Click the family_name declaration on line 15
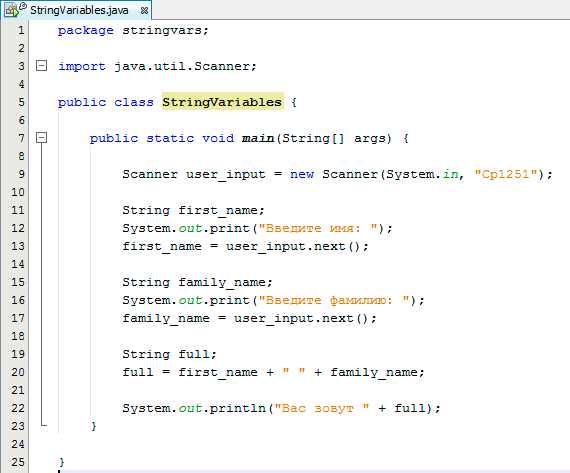This screenshot has width=570, height=473. [197, 282]
